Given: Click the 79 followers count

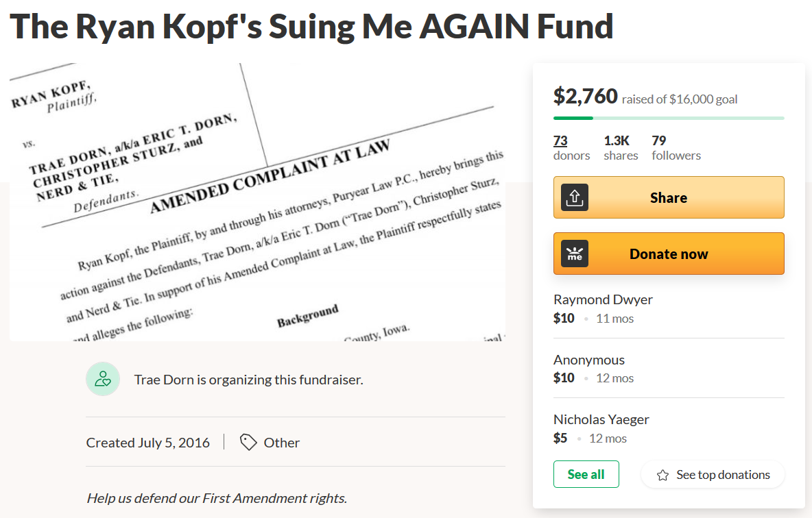Looking at the screenshot, I should tap(676, 148).
